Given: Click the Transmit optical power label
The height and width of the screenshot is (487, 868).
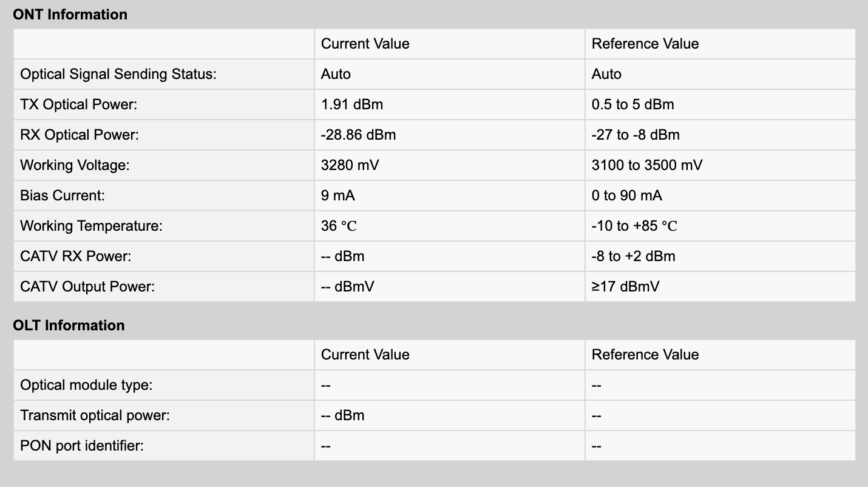Looking at the screenshot, I should [95, 415].
